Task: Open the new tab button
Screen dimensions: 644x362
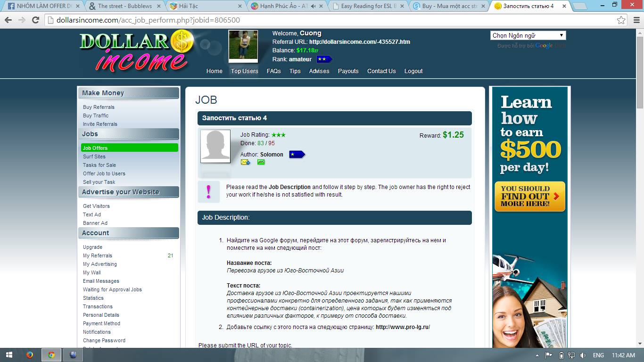Action: click(x=579, y=7)
